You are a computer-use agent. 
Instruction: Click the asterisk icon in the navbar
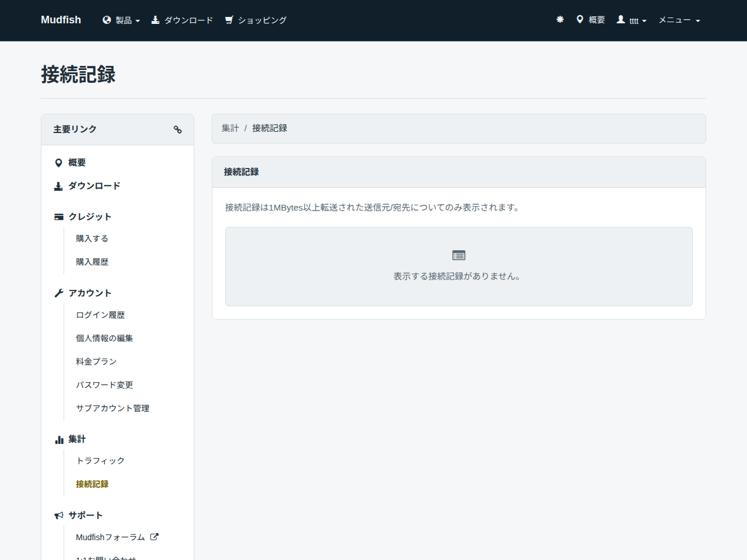pos(560,20)
